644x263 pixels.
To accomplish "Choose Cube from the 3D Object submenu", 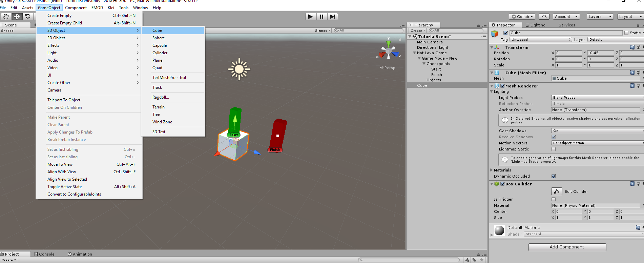I will 173,31.
